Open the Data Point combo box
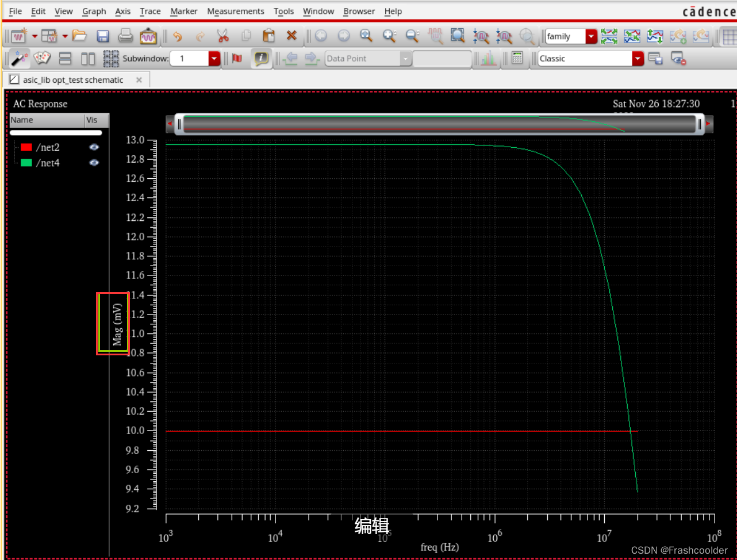737x560 pixels. click(368, 59)
